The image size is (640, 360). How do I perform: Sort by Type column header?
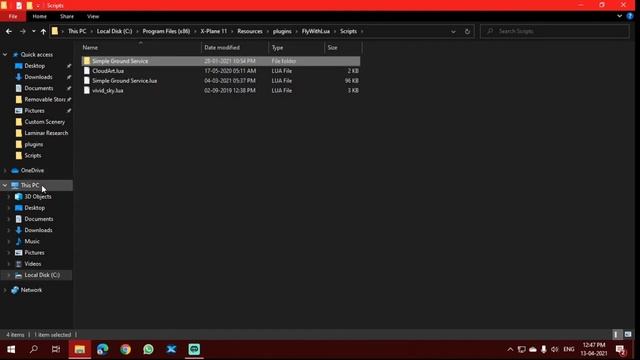click(296, 48)
